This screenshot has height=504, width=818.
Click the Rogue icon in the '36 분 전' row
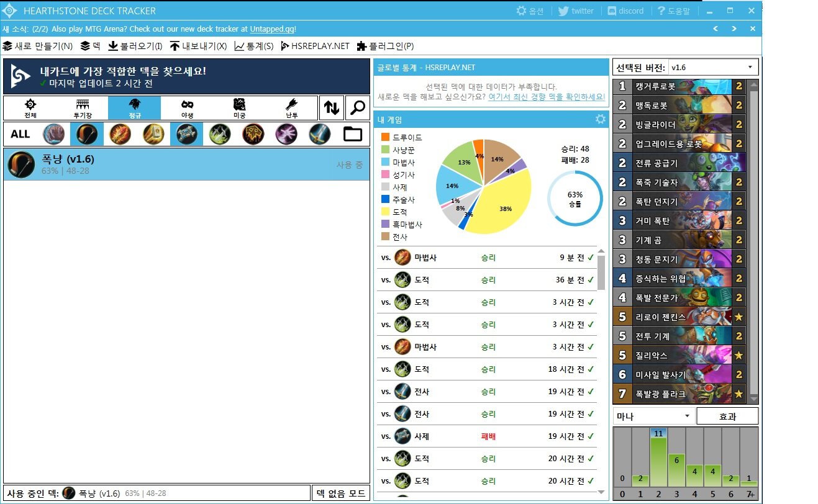[402, 280]
